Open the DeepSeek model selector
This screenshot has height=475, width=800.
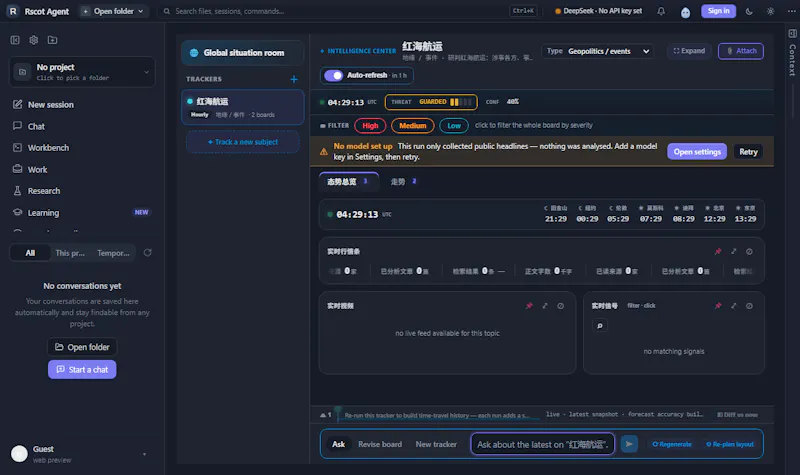pyautogui.click(x=598, y=11)
